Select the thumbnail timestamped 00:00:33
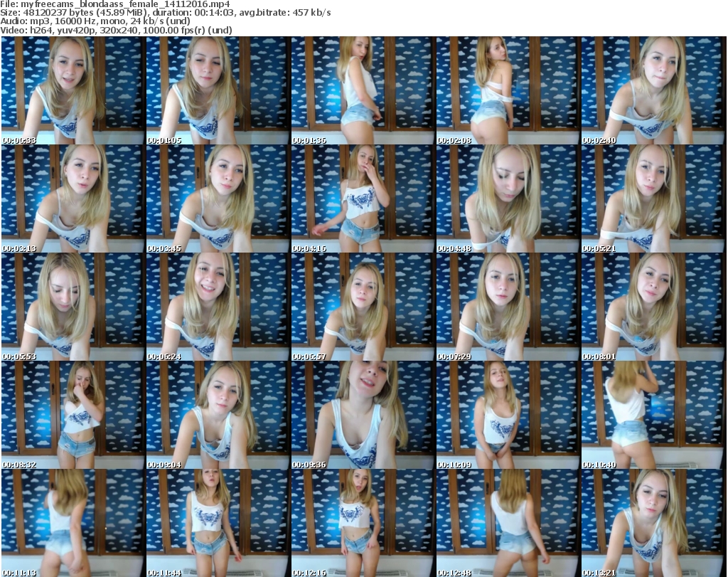This screenshot has width=728, height=577. click(73, 90)
